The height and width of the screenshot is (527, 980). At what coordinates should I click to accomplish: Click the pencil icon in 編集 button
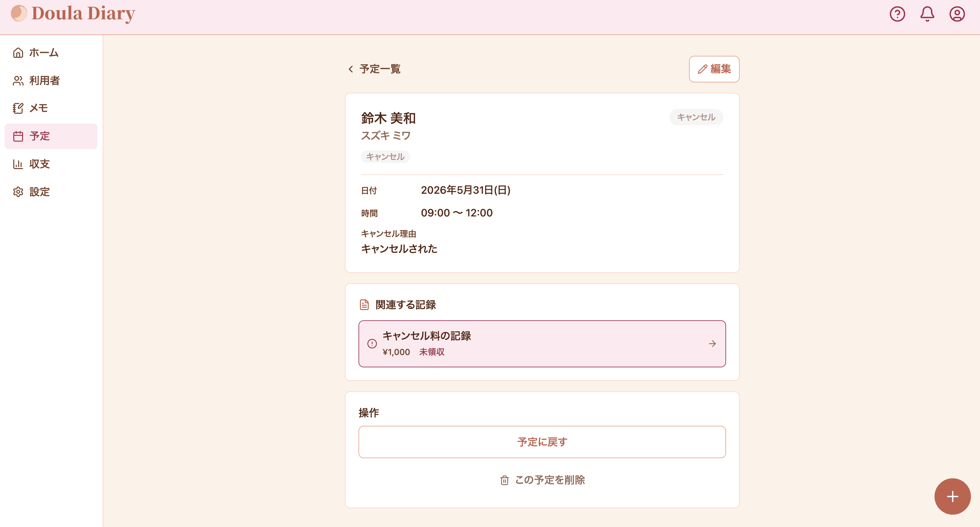click(x=702, y=69)
